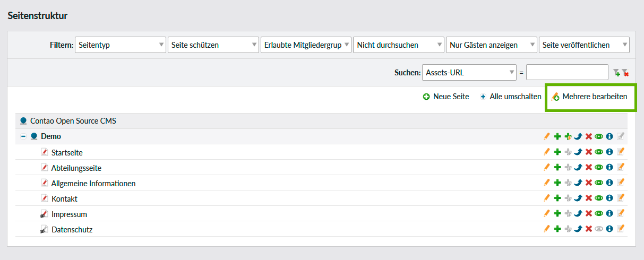This screenshot has width=644, height=260.
Task: Reset filter using the red funnel icon
Action: (x=625, y=73)
